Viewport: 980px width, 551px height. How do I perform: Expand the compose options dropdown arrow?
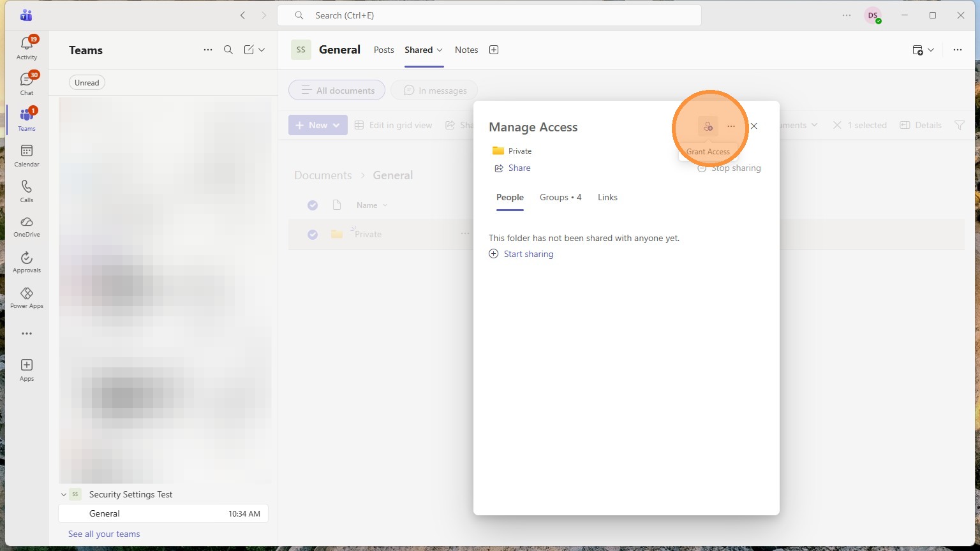262,50
